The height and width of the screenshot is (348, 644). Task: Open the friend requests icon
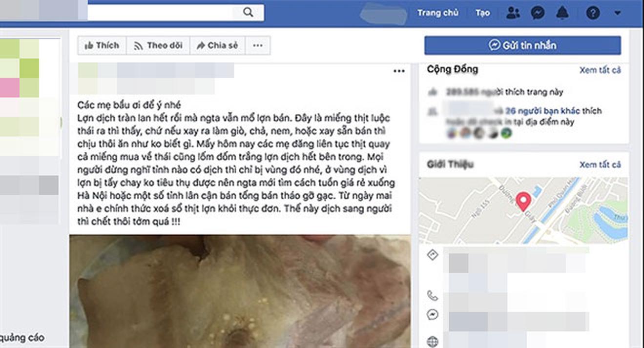(513, 13)
